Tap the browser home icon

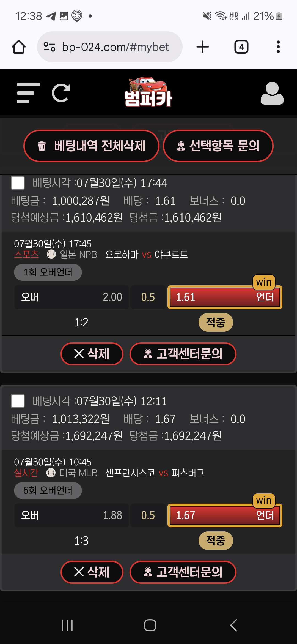(19, 47)
